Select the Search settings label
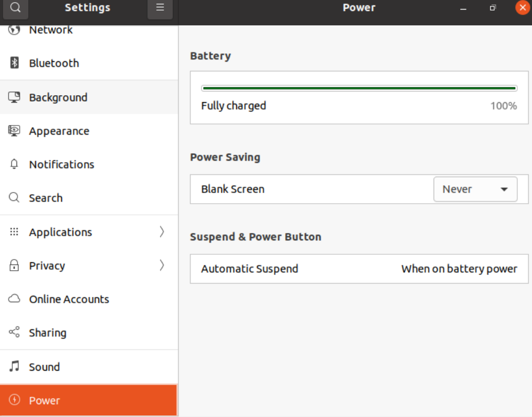 (46, 198)
